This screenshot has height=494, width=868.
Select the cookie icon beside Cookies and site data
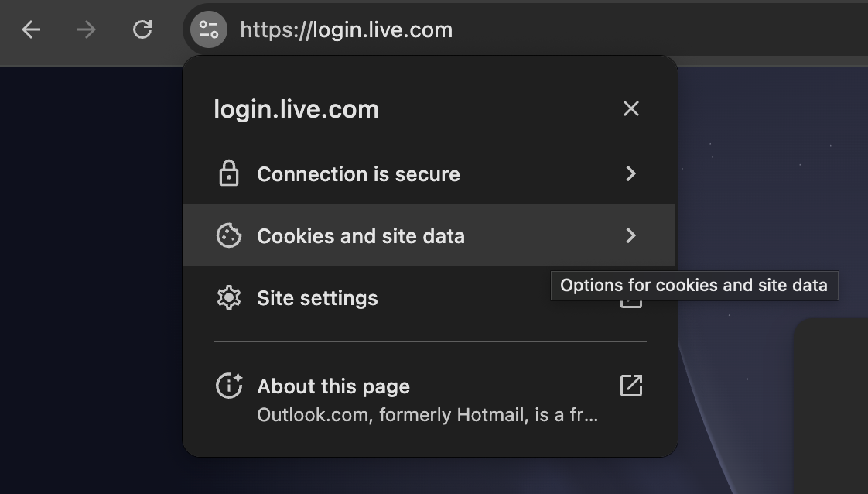point(229,236)
